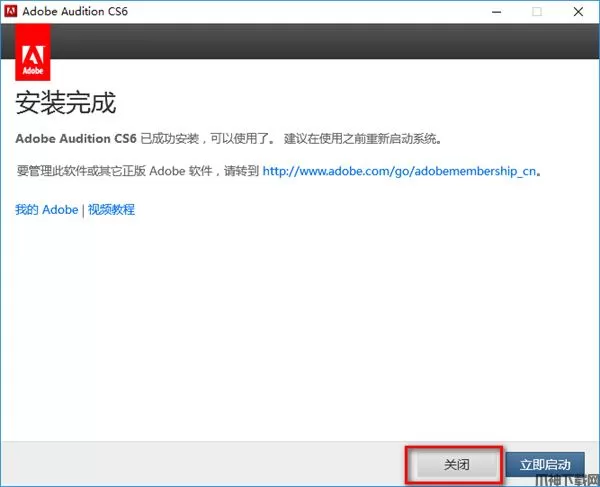Click the 安装完成 heading
Viewport: 600px width, 487px height.
click(x=65, y=103)
